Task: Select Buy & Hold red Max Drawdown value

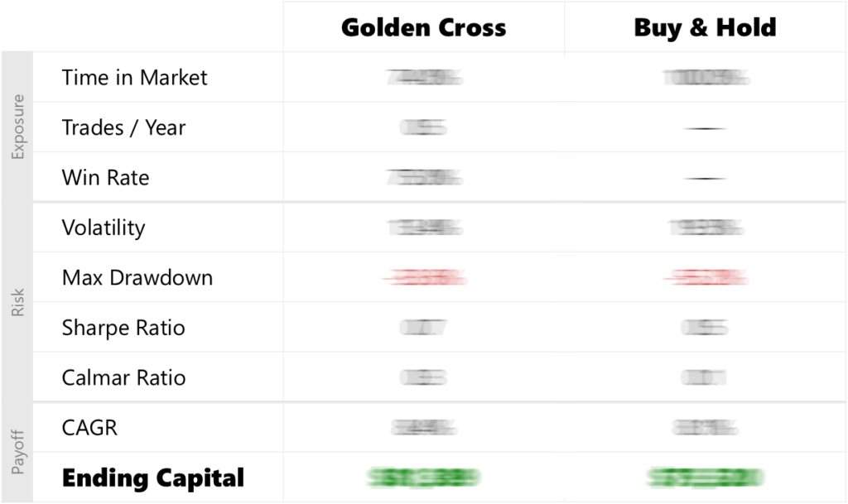Action: [705, 278]
